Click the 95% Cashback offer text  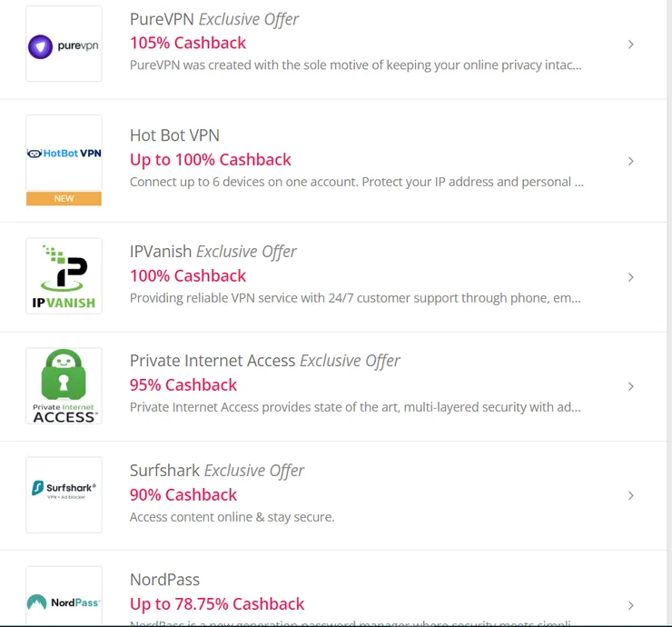[183, 384]
